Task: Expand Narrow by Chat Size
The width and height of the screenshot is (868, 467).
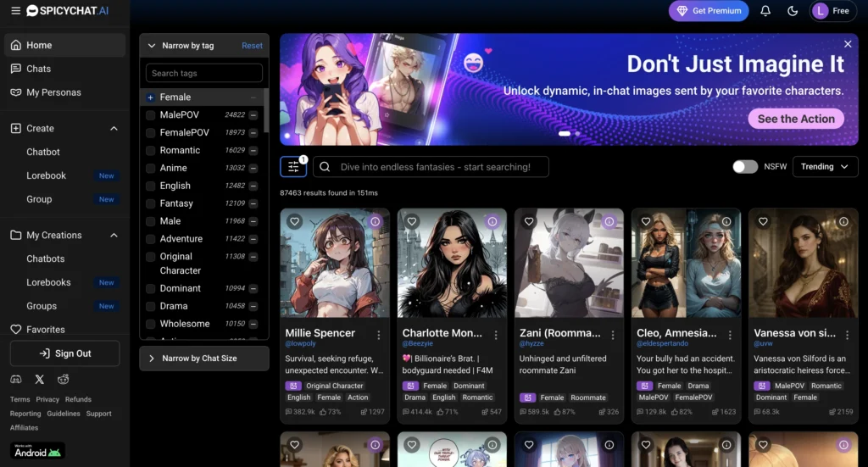Action: [x=204, y=359]
